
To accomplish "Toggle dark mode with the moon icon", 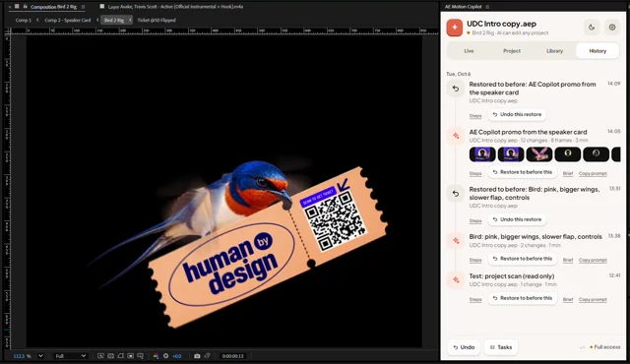I will pos(592,28).
